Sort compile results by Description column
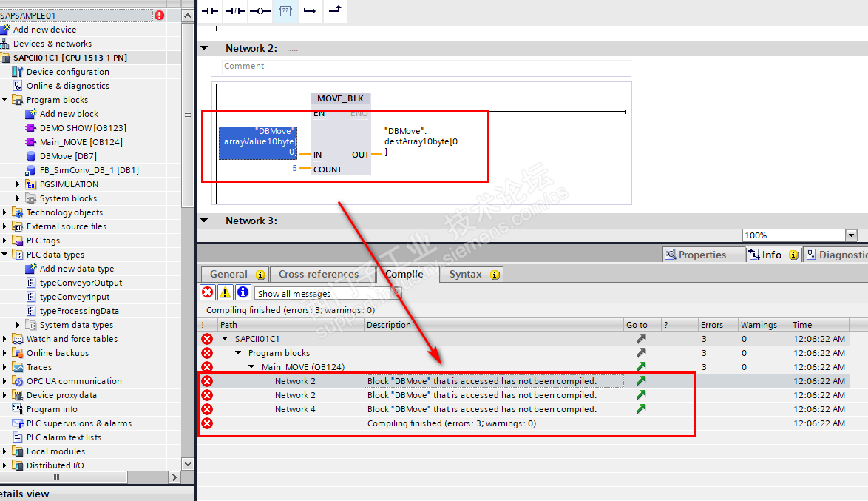This screenshot has height=501, width=868. click(494, 325)
